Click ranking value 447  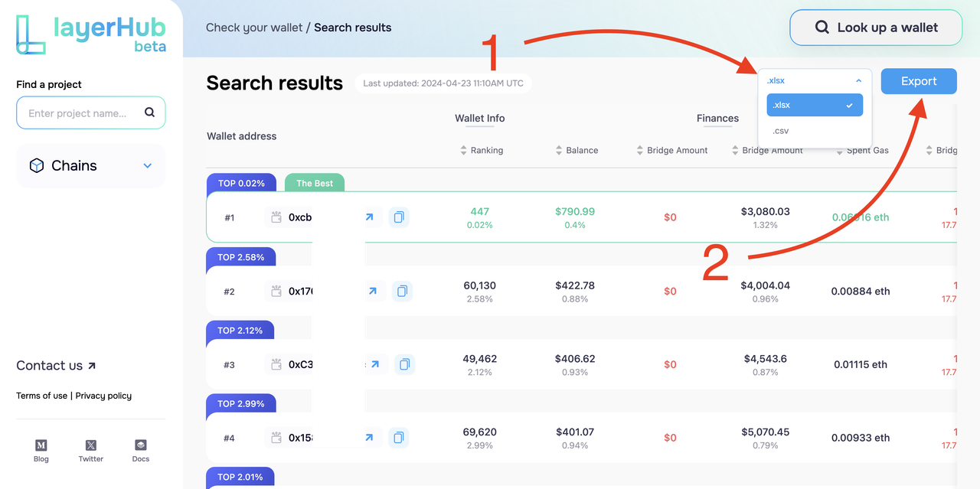click(x=480, y=211)
